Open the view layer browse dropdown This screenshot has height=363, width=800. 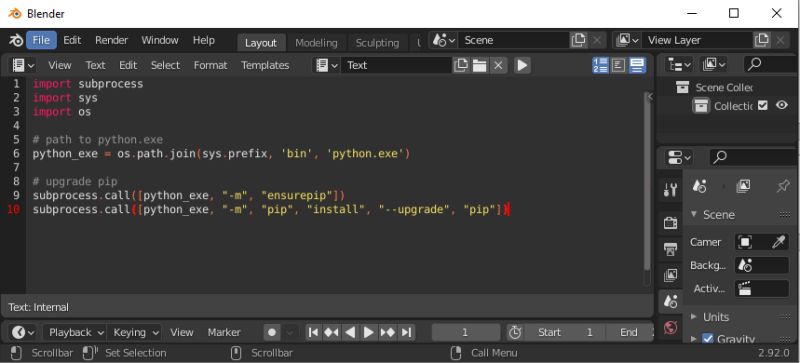627,40
